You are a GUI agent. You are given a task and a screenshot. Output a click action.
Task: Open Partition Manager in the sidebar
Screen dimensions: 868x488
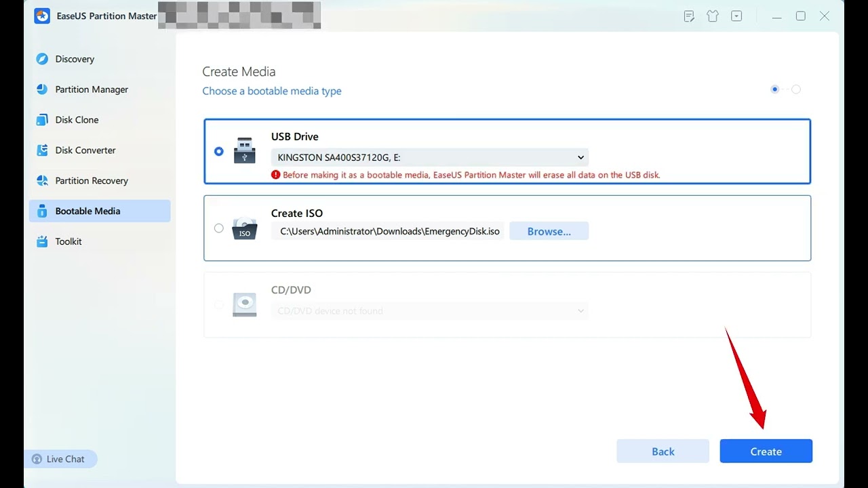(100, 89)
